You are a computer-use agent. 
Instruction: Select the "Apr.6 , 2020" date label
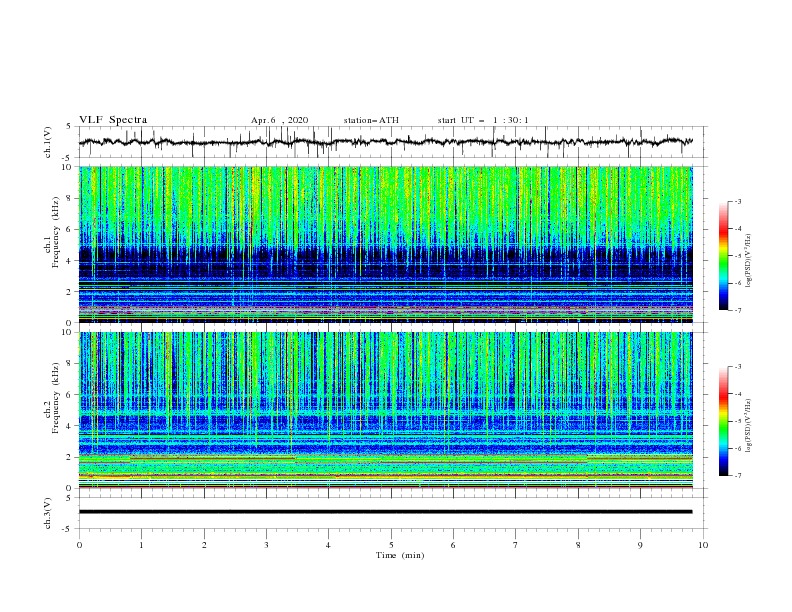coord(279,120)
